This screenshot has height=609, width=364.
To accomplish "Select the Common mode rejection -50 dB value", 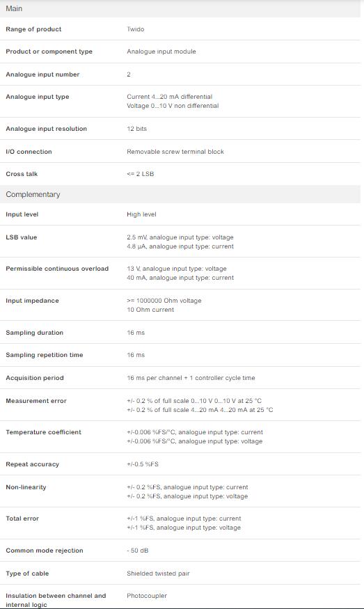I will click(x=138, y=551).
